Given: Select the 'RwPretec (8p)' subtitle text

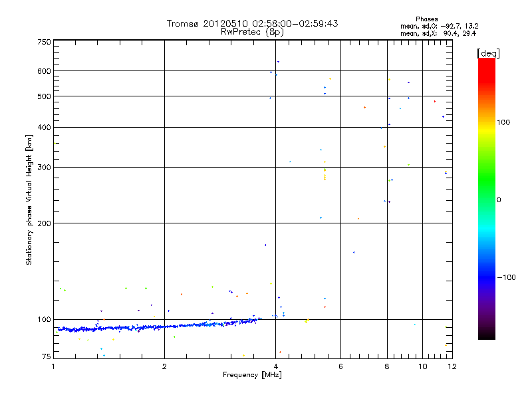Looking at the screenshot, I should 252,32.
